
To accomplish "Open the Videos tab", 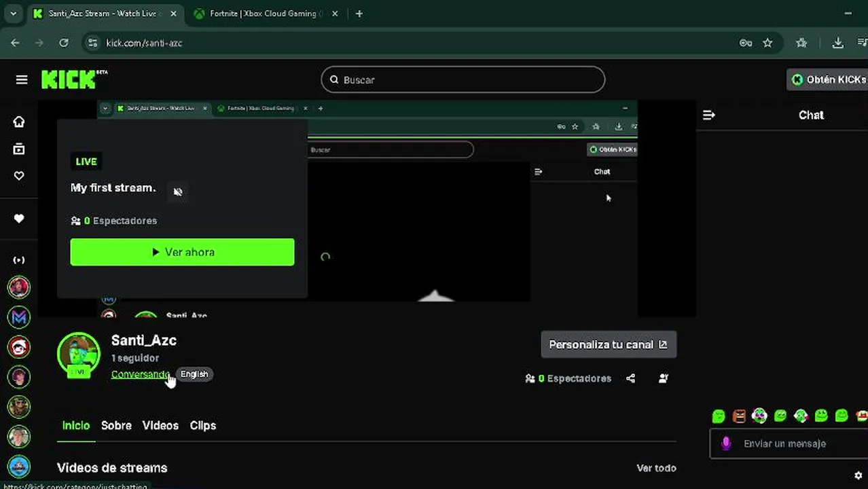I will 160,426.
